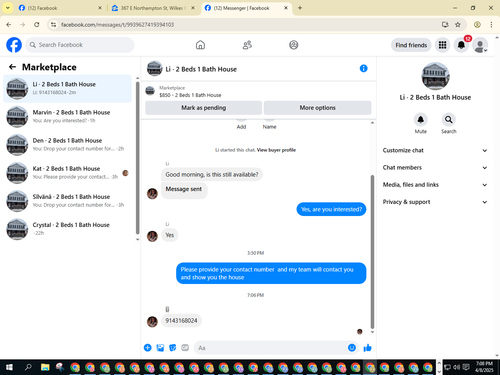Click the browser address bar URL

(117, 24)
